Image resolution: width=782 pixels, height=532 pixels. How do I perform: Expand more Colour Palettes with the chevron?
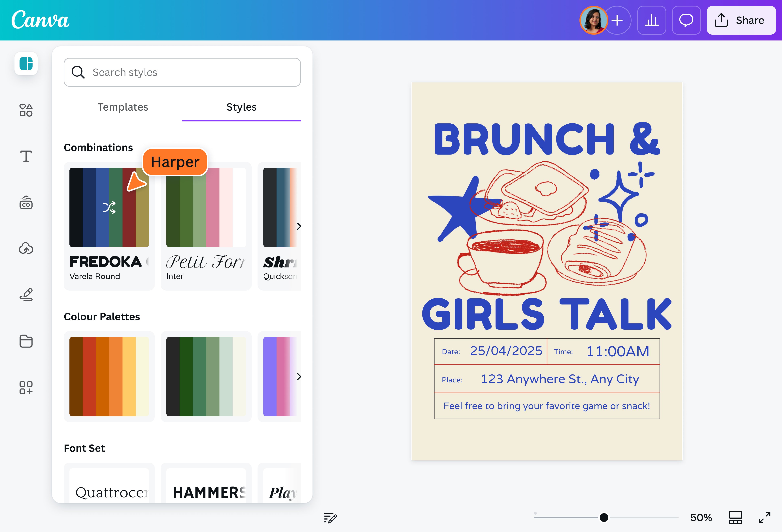pos(299,377)
